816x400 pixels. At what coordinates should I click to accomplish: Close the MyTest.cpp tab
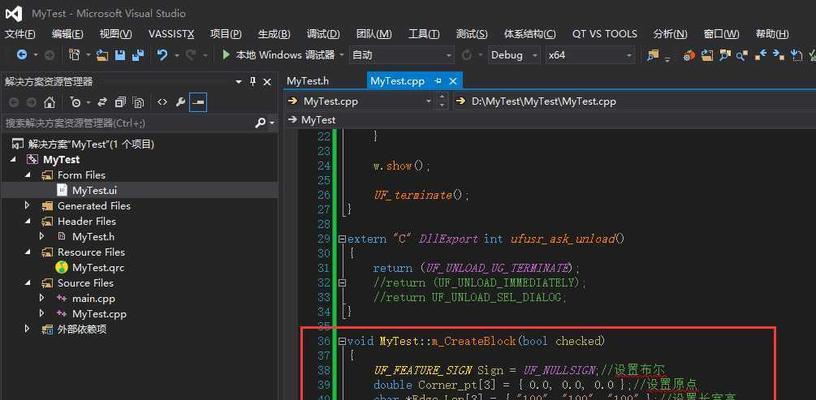[453, 81]
